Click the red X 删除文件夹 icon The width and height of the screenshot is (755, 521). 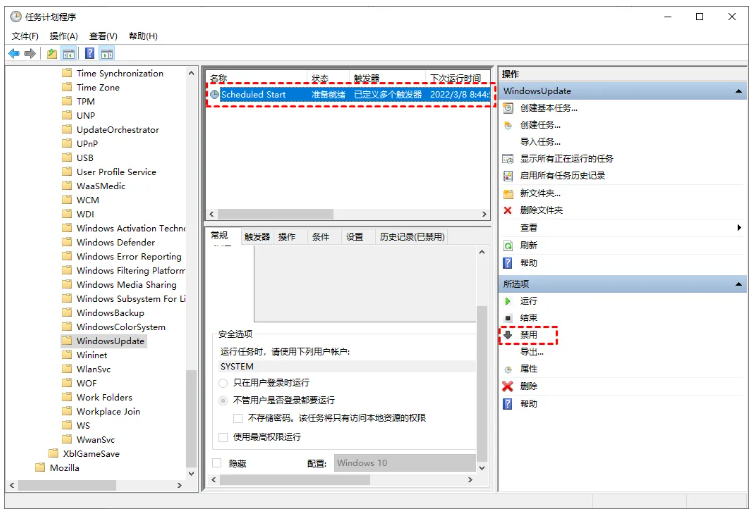coord(508,210)
